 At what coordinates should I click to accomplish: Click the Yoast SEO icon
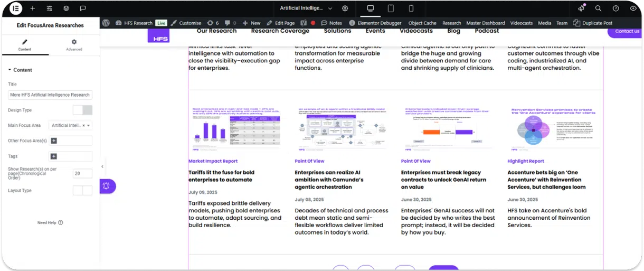click(304, 23)
